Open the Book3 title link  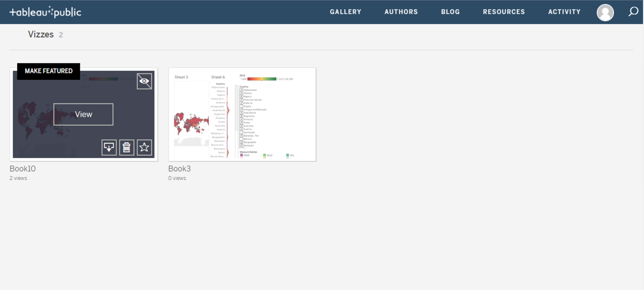(179, 169)
